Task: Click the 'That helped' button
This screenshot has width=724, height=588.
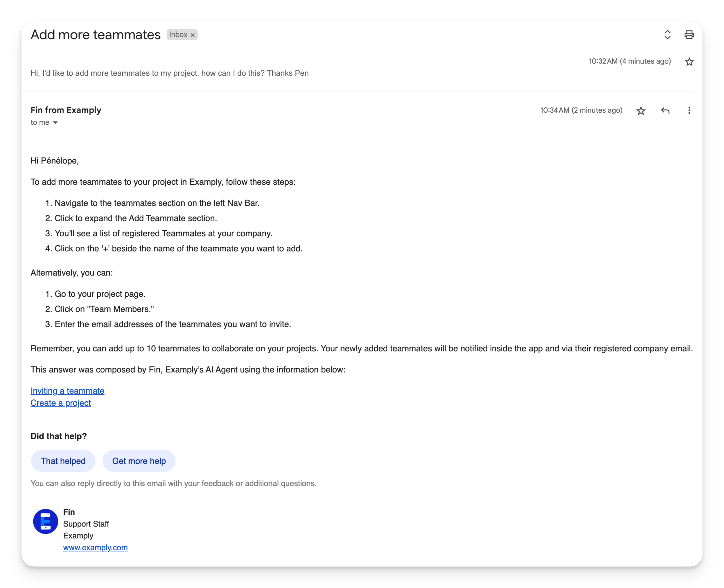Action: (x=63, y=461)
